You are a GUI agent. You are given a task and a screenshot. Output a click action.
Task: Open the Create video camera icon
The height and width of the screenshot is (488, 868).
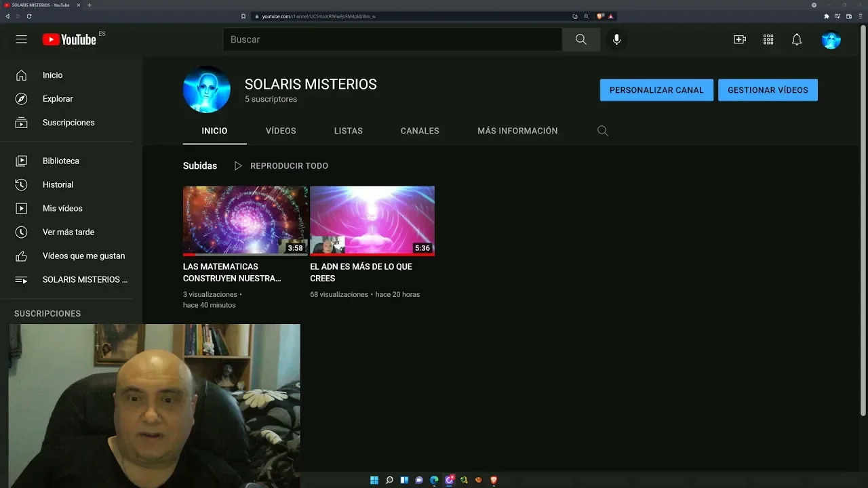tap(740, 40)
